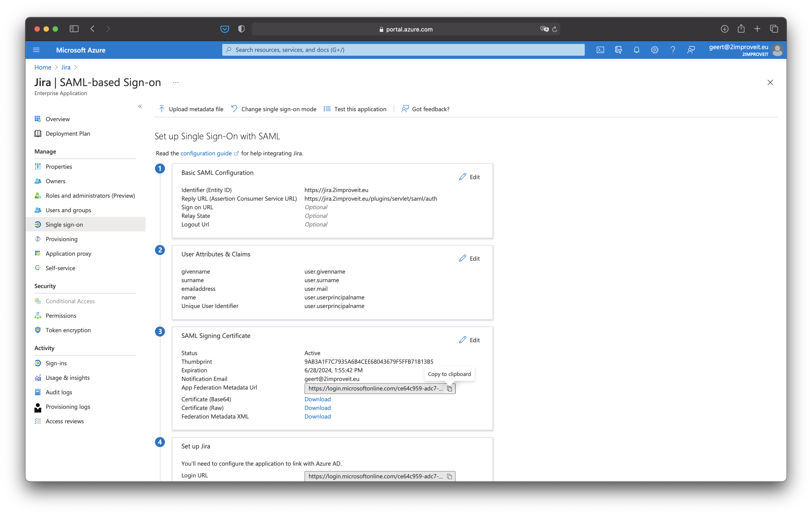Click the feedback icon in top bar
The width and height of the screenshot is (812, 515).
click(691, 50)
